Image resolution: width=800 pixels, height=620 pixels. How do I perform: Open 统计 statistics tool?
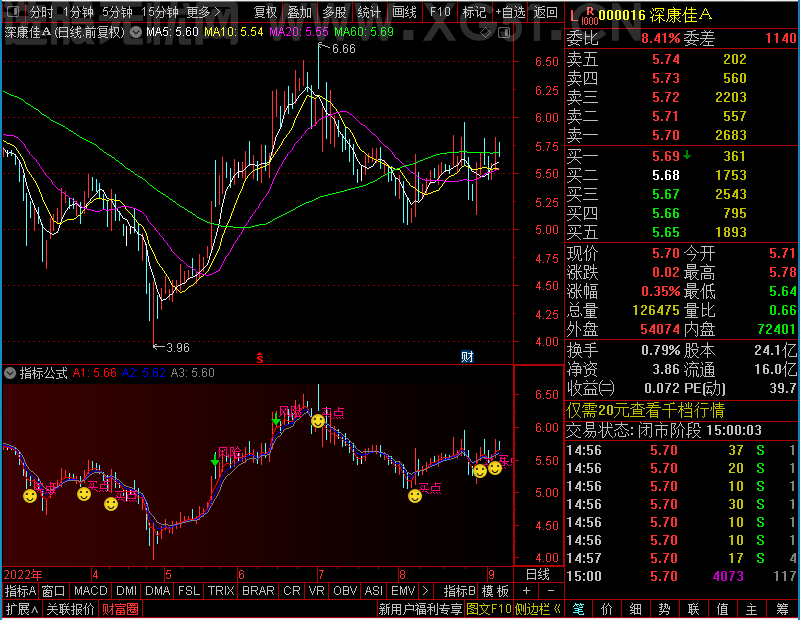tap(369, 11)
